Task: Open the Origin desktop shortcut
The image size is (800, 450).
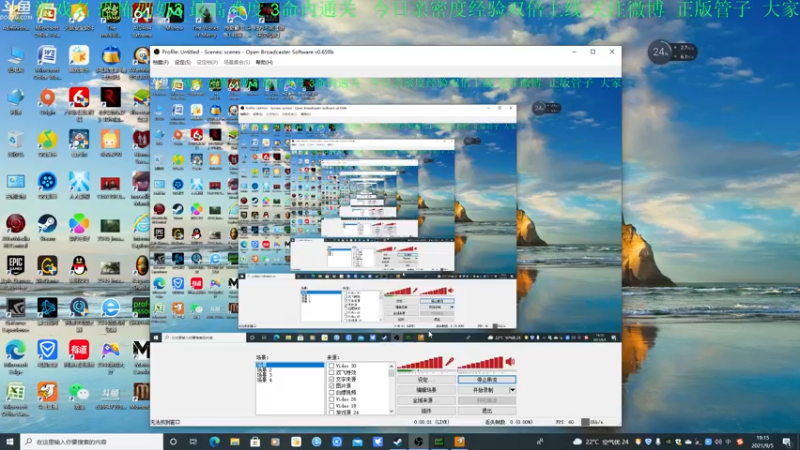Action: (x=47, y=101)
